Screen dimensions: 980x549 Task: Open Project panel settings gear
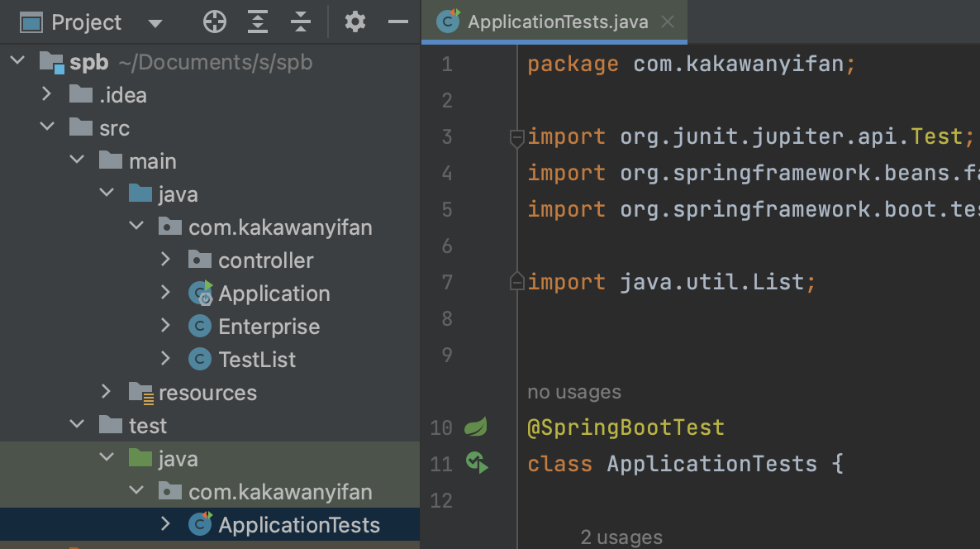355,22
